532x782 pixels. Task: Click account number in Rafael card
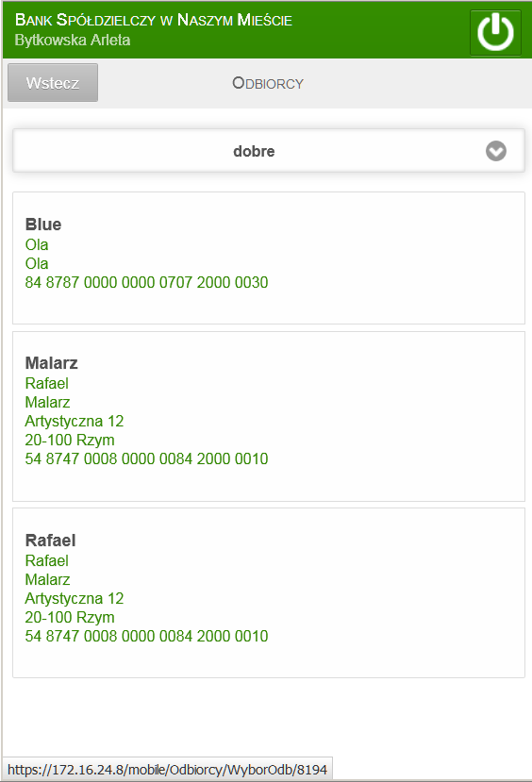coord(146,636)
